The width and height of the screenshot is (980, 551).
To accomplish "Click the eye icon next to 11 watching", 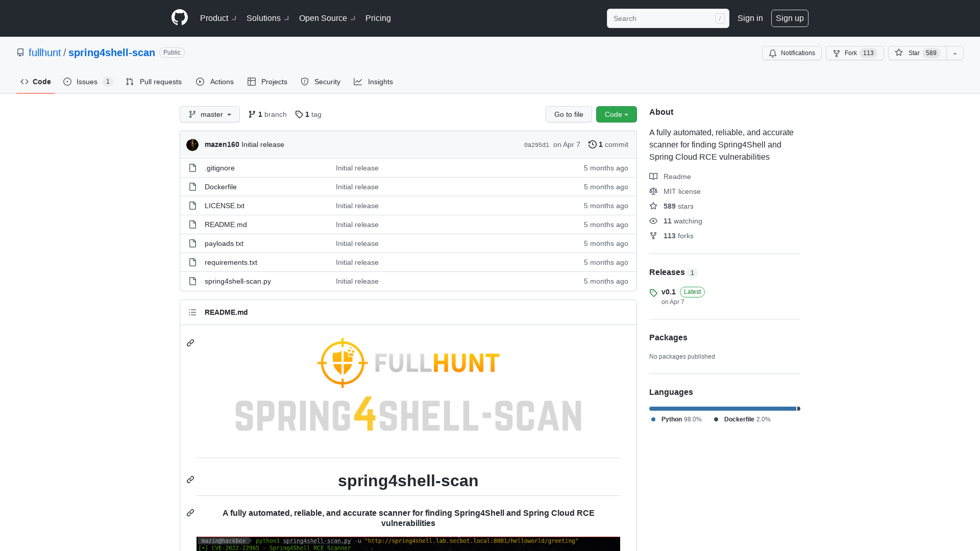I will click(x=653, y=221).
